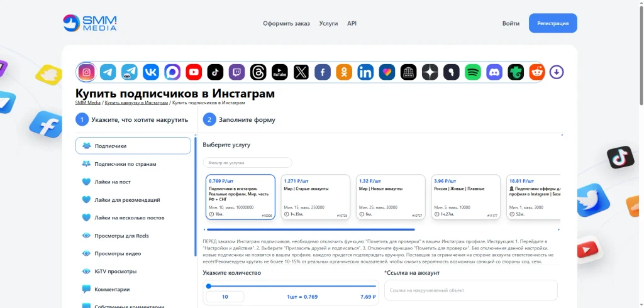Select the green Spotify icon

(473, 72)
